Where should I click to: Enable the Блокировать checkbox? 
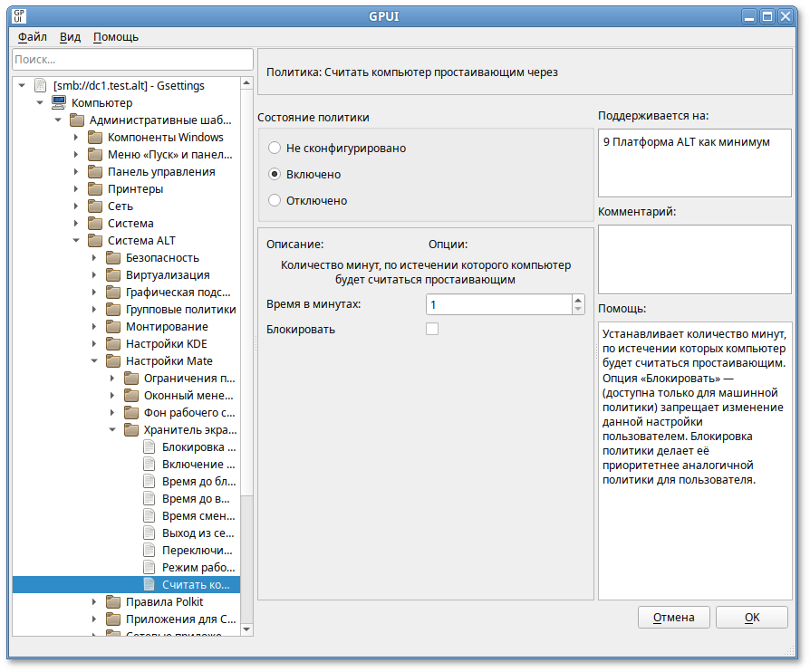(x=432, y=330)
